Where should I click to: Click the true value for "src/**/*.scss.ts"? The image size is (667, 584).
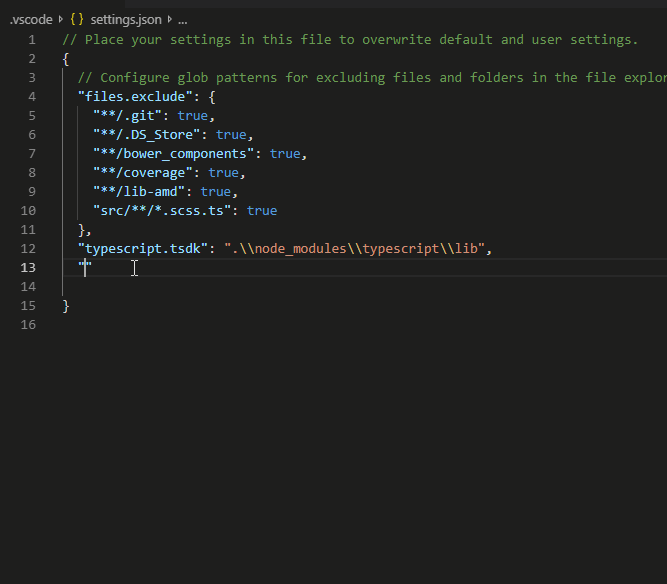click(x=262, y=210)
